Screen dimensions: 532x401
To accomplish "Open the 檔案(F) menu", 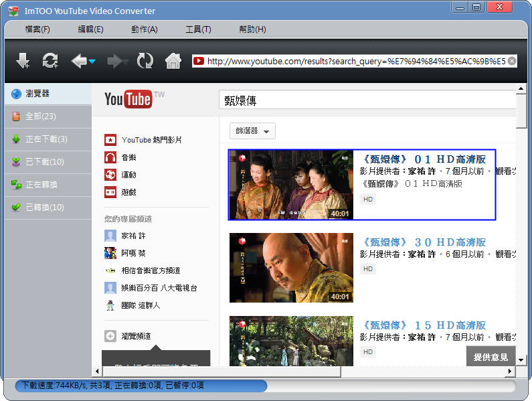I will click(37, 29).
